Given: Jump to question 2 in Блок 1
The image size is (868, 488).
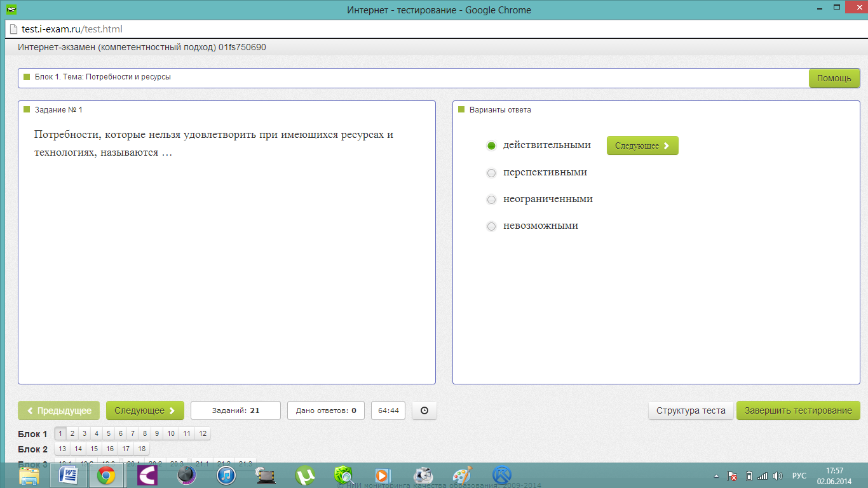Looking at the screenshot, I should pyautogui.click(x=72, y=433).
